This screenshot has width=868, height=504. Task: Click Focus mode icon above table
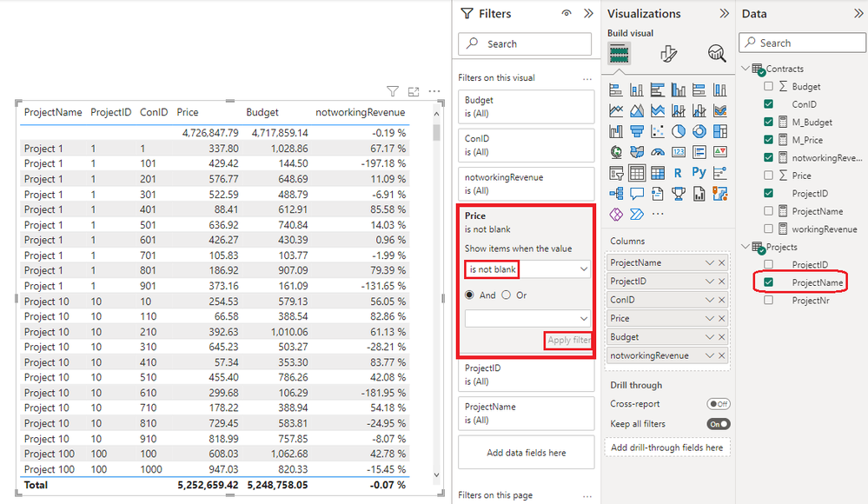[x=414, y=91]
